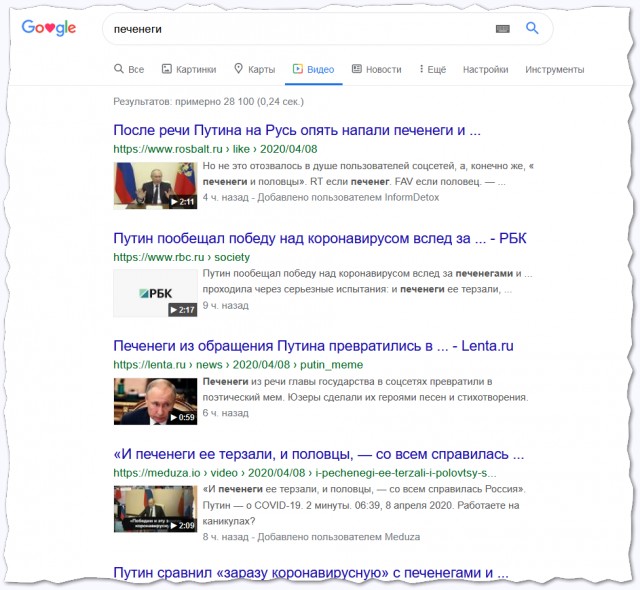
Task: Open the on-screen keyboard icon
Action: click(502, 29)
